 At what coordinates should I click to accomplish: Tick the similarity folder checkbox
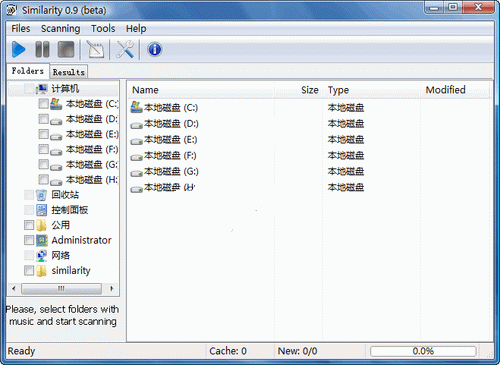click(29, 270)
